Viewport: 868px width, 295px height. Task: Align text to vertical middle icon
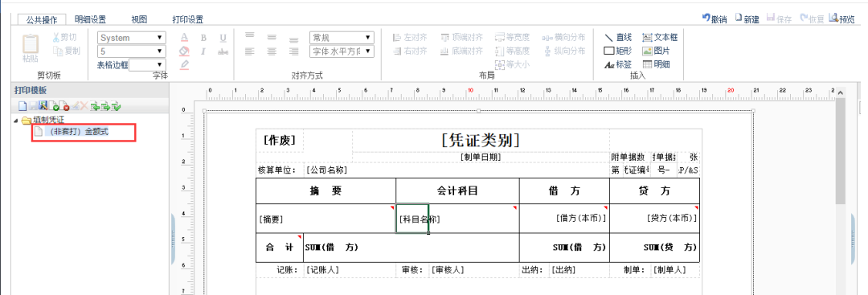[272, 38]
